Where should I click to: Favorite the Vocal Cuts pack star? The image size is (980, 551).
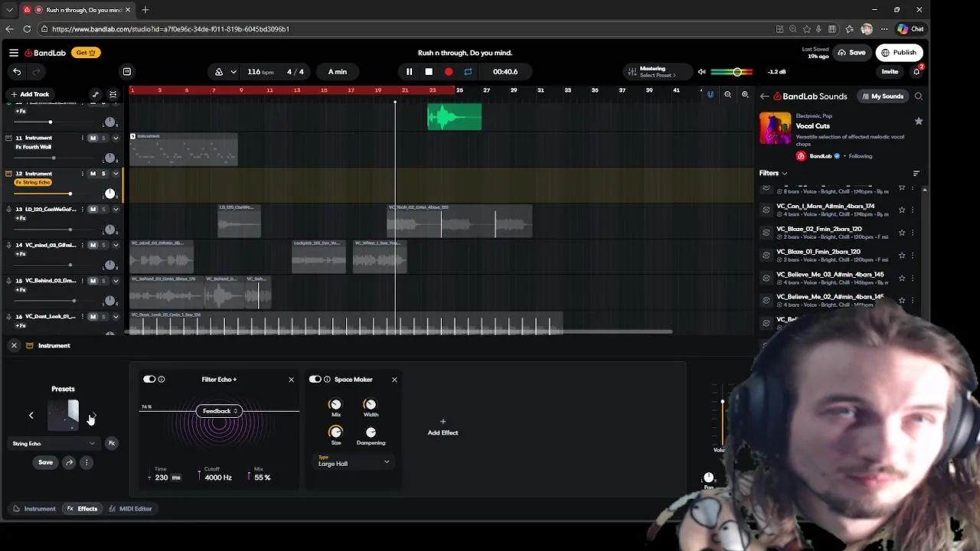919,121
